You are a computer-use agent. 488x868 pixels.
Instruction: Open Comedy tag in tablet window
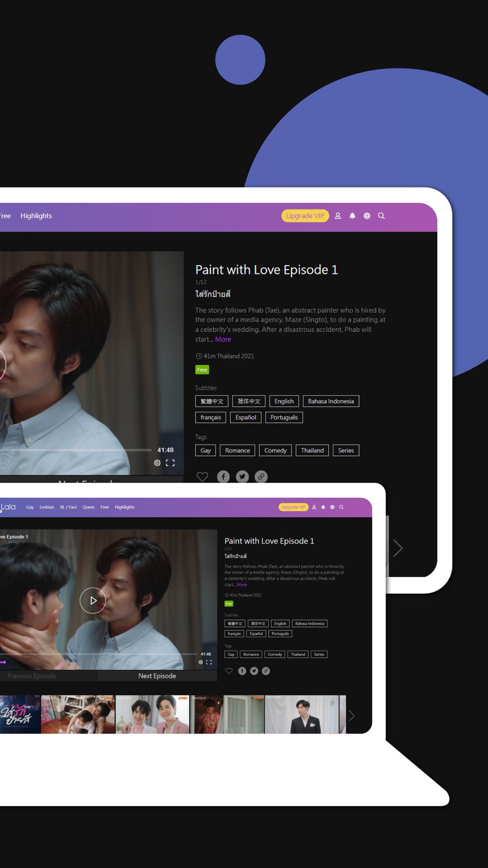point(275,450)
